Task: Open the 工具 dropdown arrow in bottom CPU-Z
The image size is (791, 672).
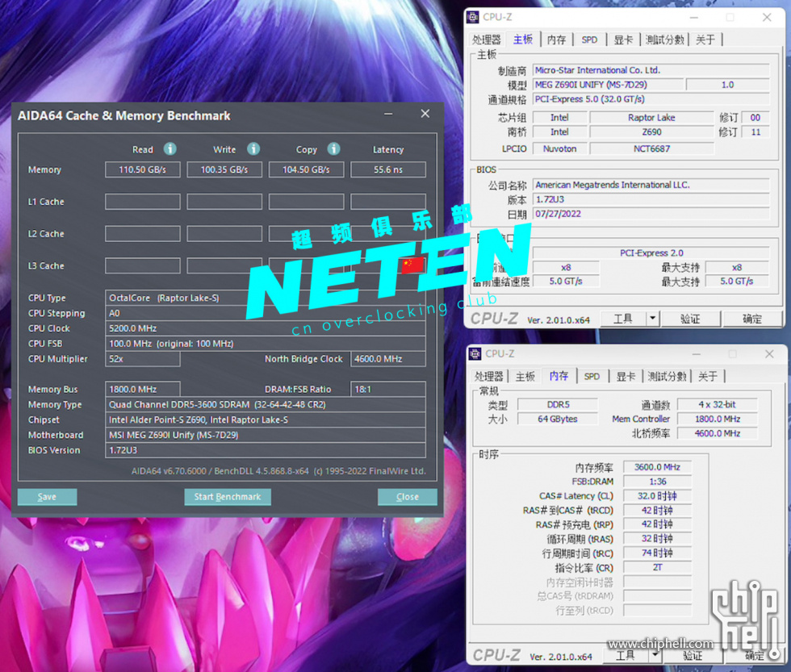Action: [x=655, y=655]
